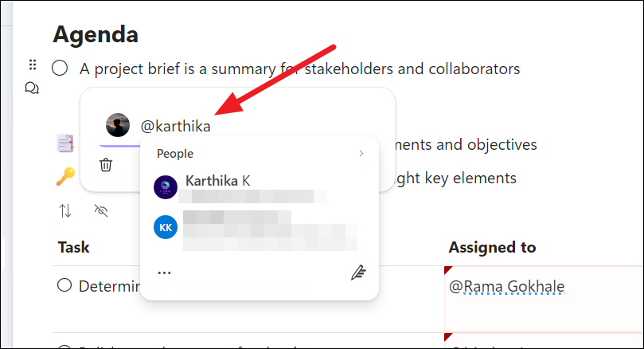Image resolution: width=644 pixels, height=349 pixels.
Task: Click the @Rama Gokhale mention
Action: [x=506, y=286]
